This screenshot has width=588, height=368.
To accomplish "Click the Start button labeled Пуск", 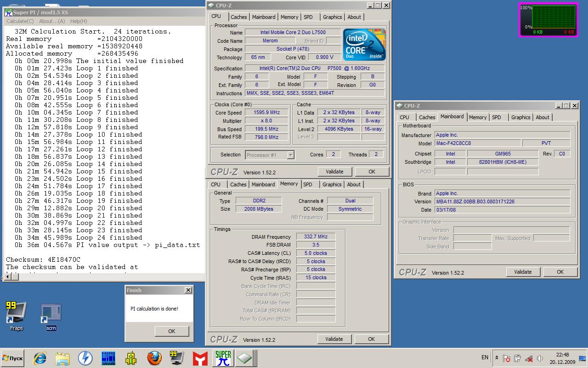I will click(13, 358).
